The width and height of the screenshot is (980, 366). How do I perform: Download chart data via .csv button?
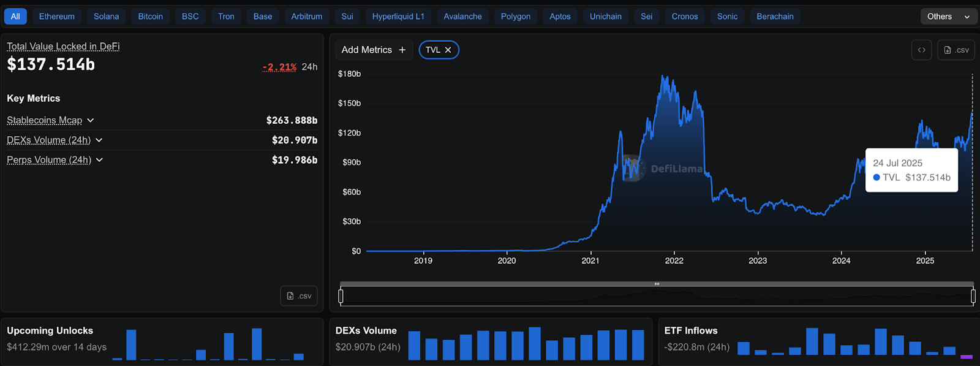click(x=956, y=50)
